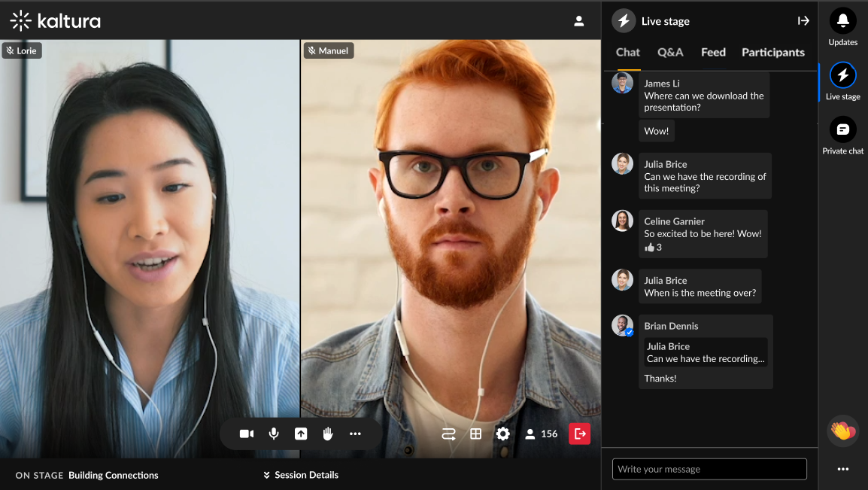Click James Li's avatar
Image resolution: width=868 pixels, height=490 pixels.
point(622,83)
